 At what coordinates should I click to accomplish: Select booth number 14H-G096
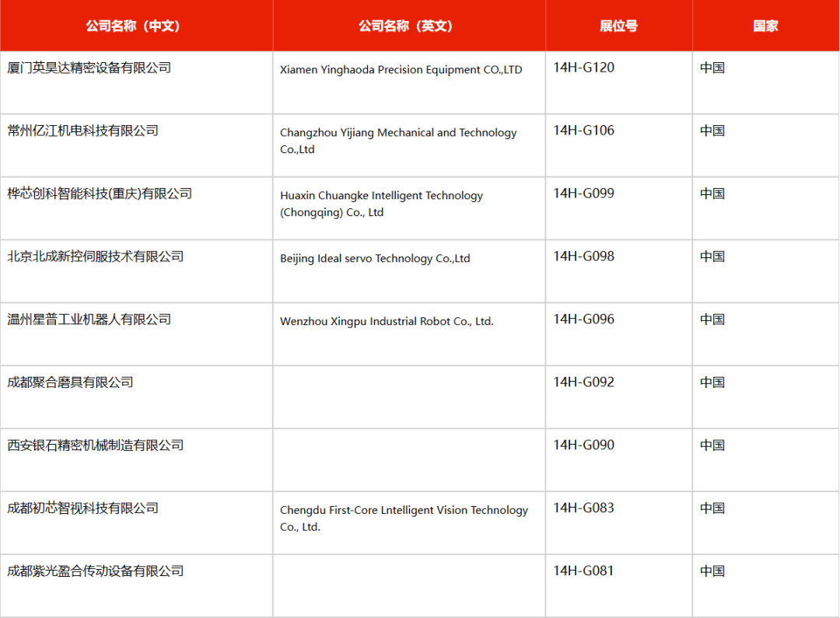click(x=584, y=319)
